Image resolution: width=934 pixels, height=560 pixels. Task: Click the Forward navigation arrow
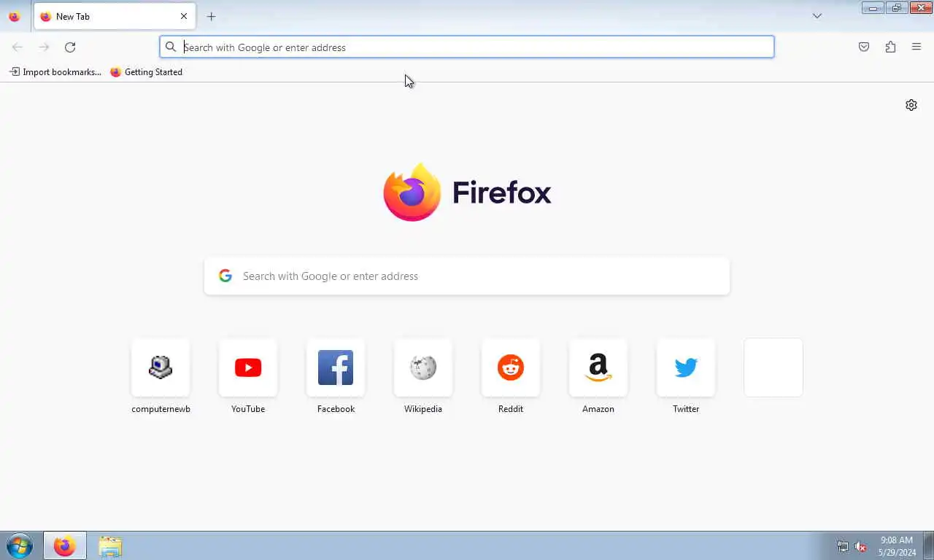click(x=44, y=47)
